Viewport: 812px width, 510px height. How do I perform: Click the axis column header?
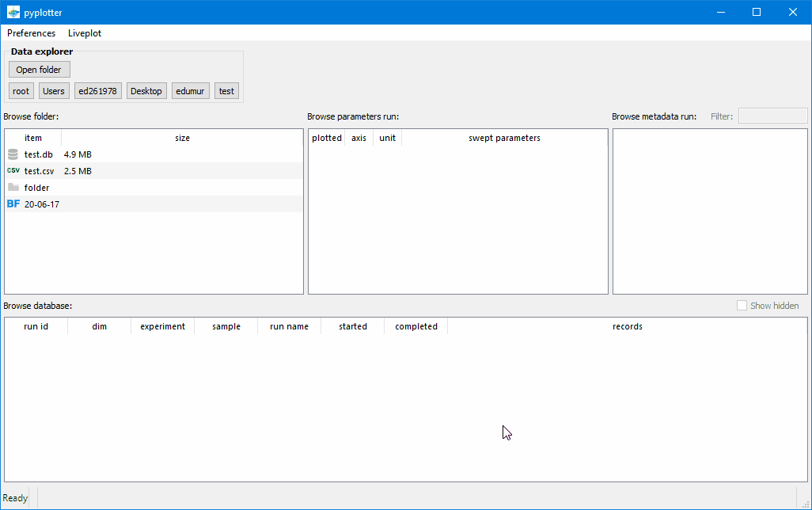coord(359,138)
